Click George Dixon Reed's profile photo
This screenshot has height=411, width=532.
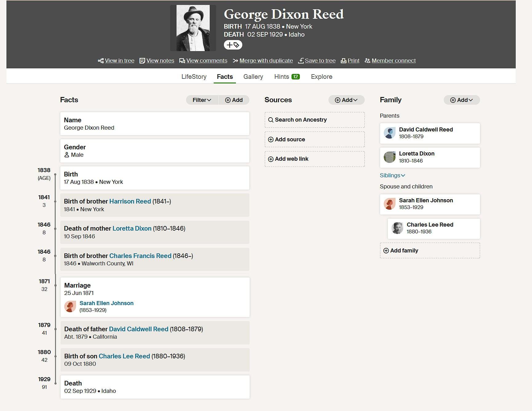coord(193,28)
